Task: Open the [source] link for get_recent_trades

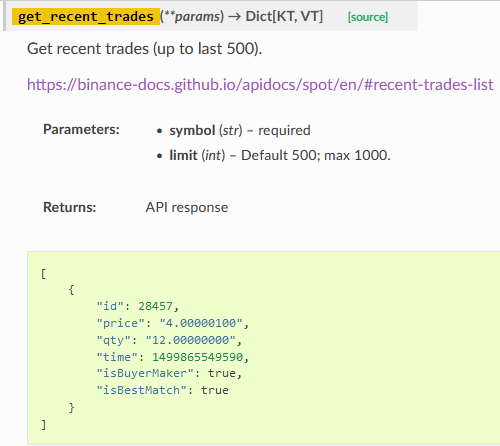Action: (x=368, y=17)
